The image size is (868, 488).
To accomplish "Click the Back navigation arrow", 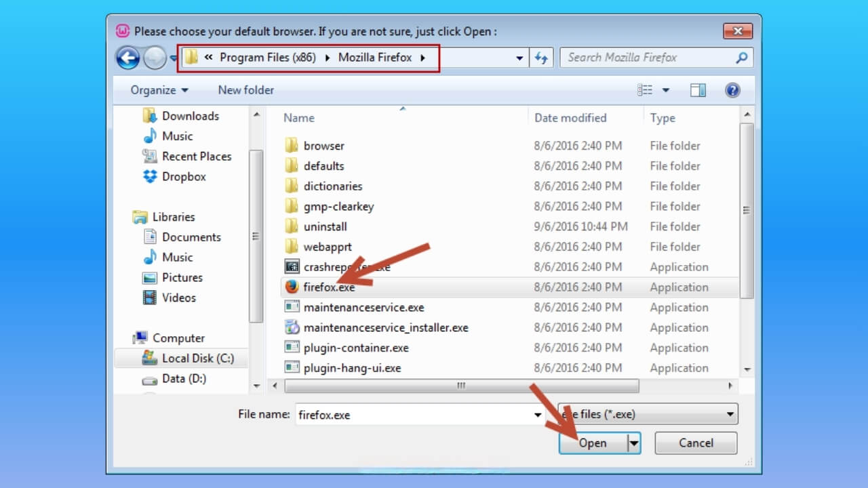I will tap(128, 58).
